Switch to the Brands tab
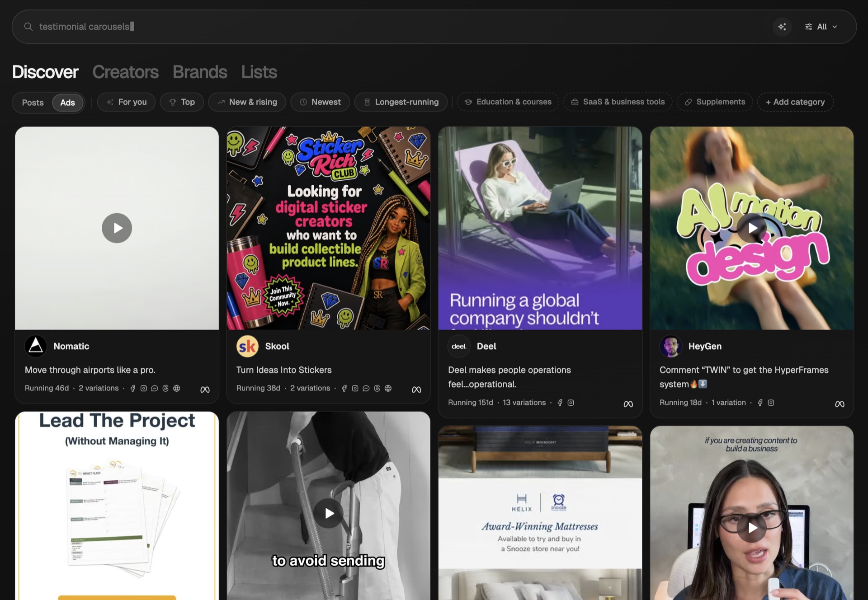This screenshot has height=600, width=868. click(200, 72)
